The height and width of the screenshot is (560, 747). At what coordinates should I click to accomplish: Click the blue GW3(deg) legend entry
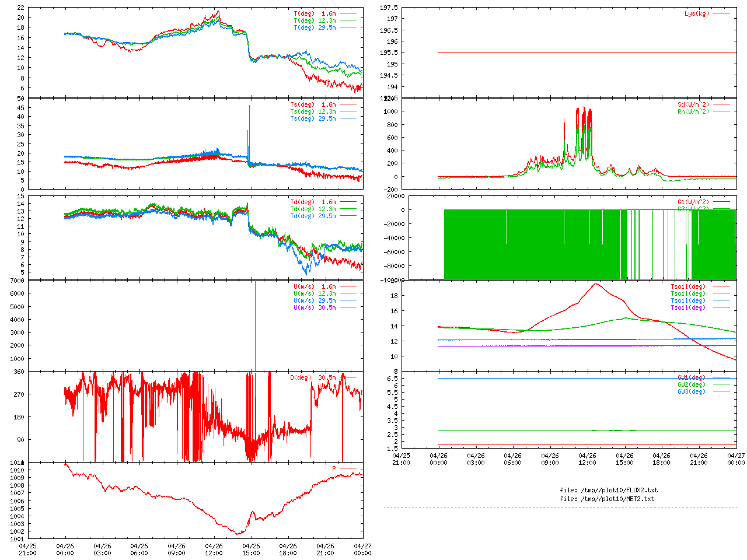pyautogui.click(x=691, y=391)
